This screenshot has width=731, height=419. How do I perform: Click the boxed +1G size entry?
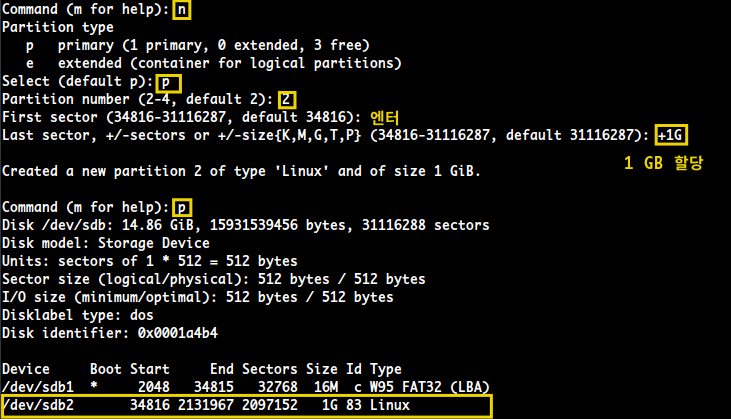[x=671, y=135]
